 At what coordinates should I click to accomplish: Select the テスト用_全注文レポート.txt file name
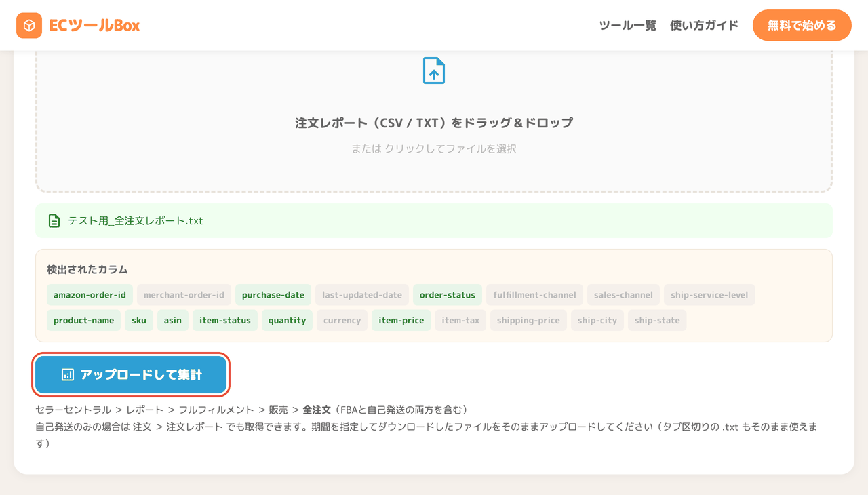pos(136,221)
